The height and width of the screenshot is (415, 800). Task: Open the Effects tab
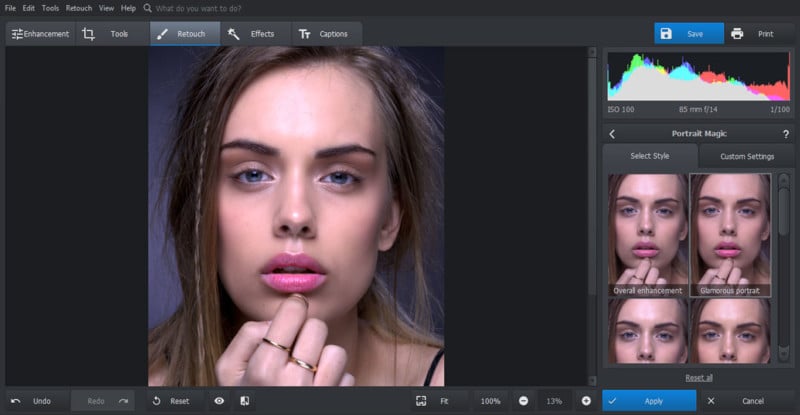point(256,34)
